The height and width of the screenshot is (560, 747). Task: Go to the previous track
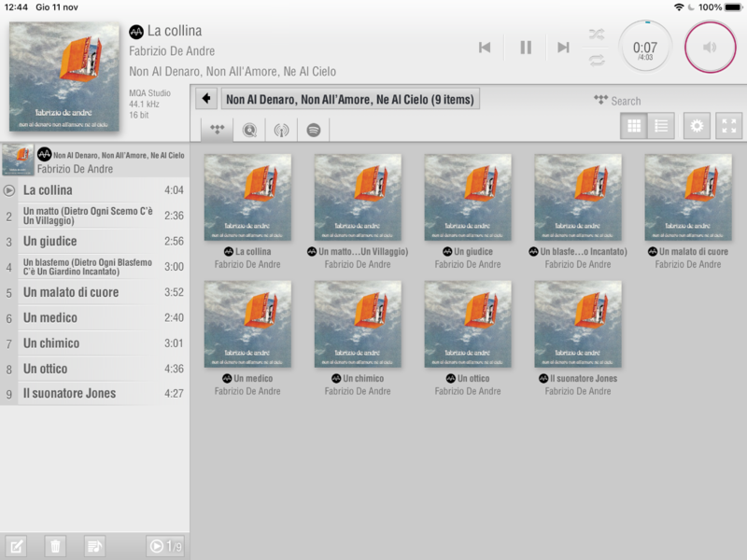coord(485,48)
